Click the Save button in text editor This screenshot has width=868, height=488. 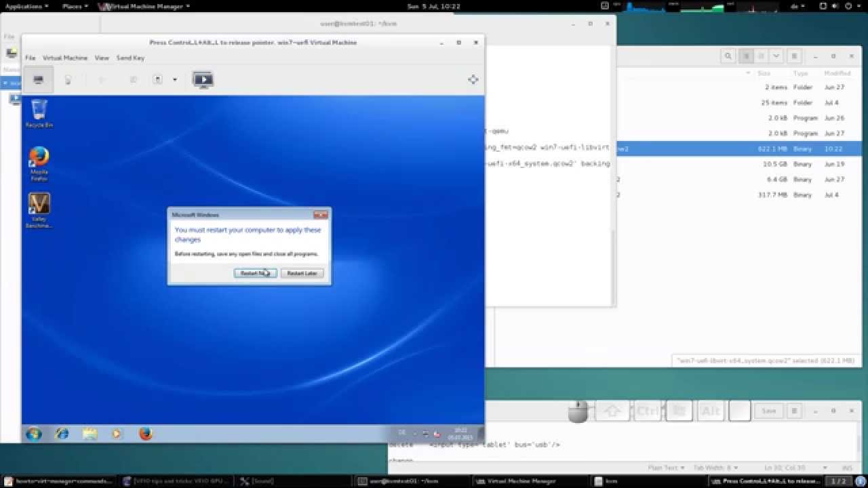tap(768, 411)
